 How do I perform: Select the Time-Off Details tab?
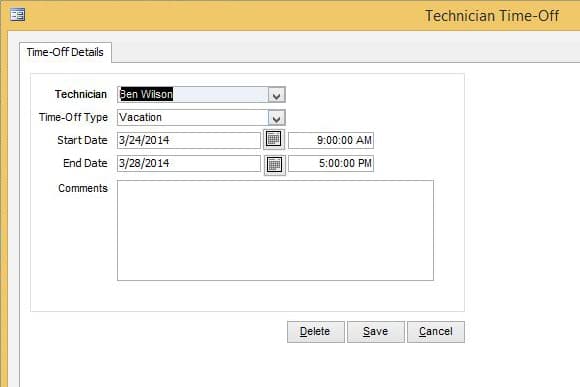coord(65,52)
